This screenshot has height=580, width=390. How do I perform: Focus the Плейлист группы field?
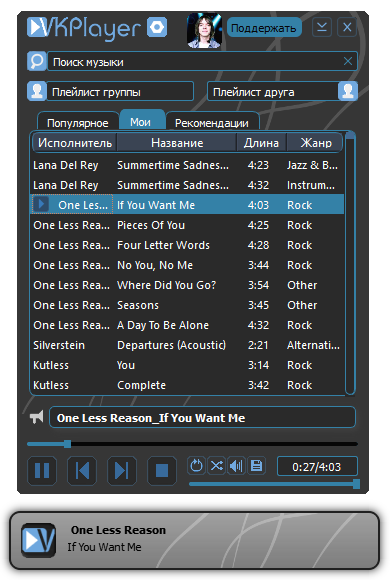tap(120, 91)
